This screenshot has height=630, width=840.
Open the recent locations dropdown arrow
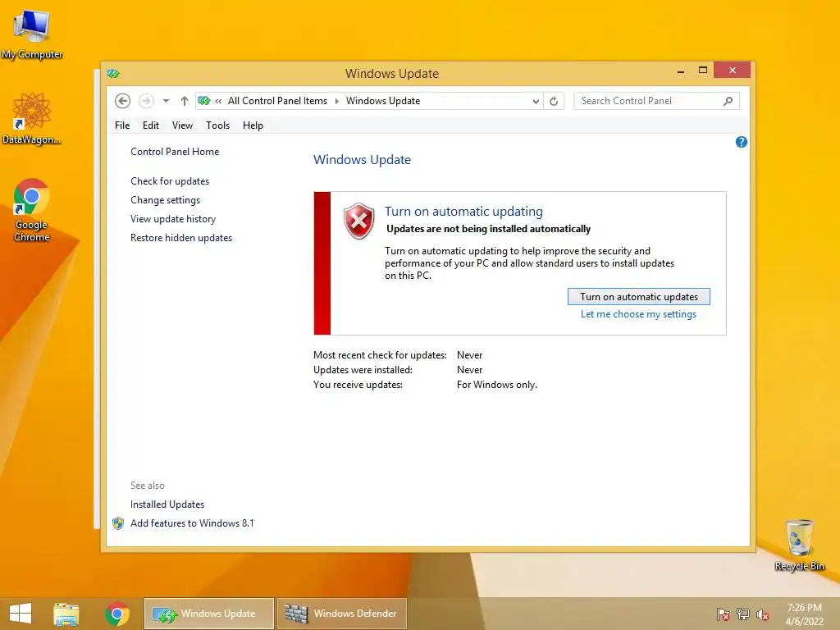166,101
